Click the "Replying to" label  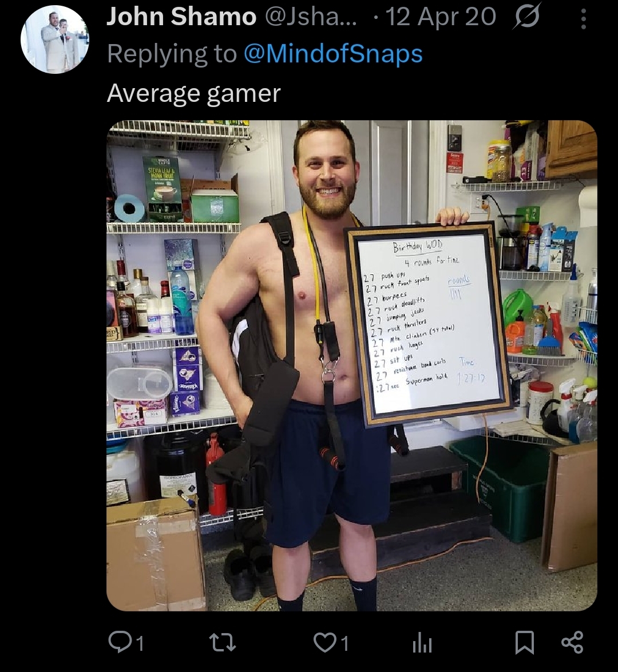click(x=171, y=54)
